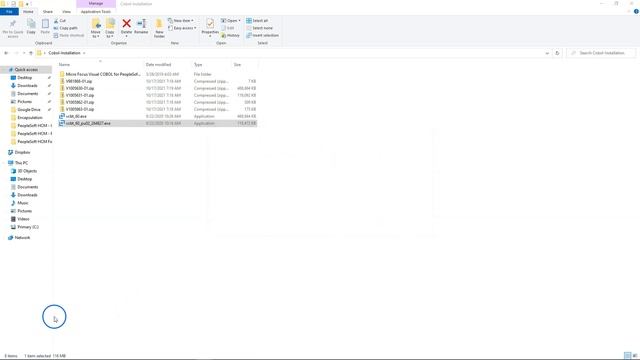
Task: Click Select all in the ribbon
Action: (x=257, y=21)
